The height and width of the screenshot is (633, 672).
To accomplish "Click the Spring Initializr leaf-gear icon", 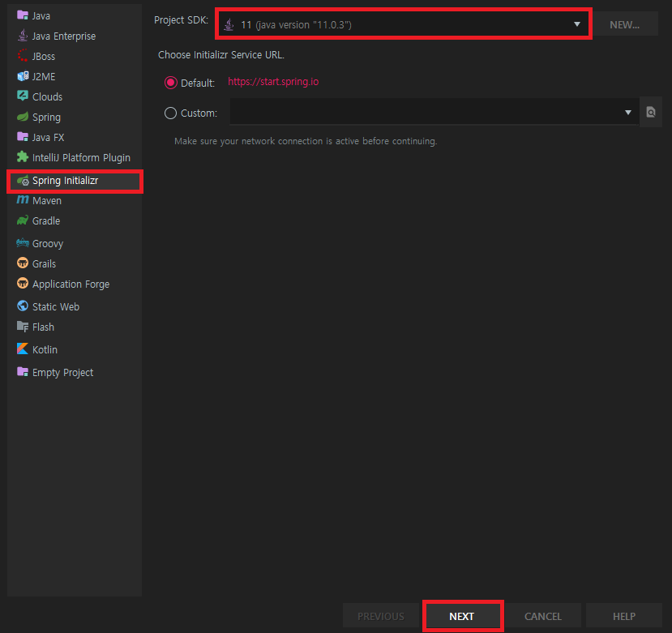I will tap(23, 181).
